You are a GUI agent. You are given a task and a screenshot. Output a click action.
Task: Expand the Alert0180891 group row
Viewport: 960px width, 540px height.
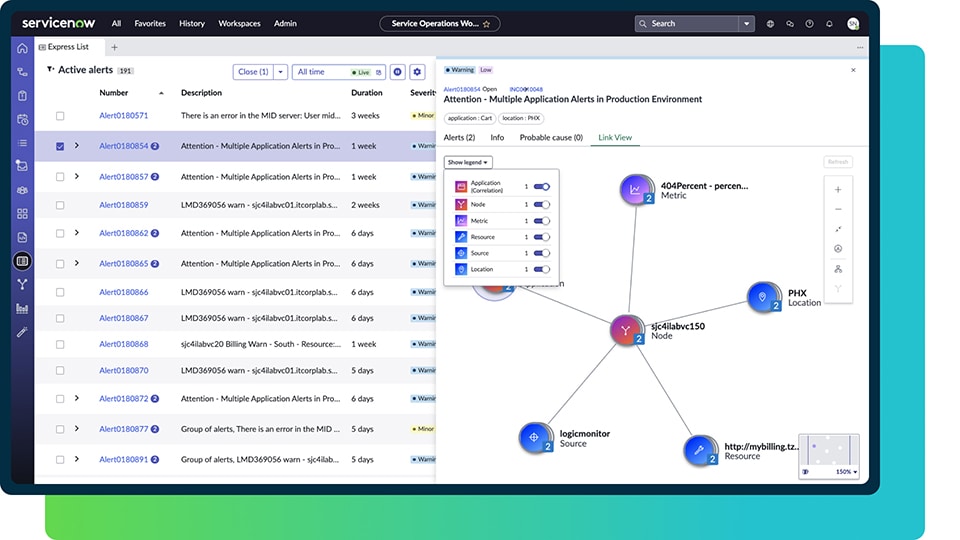pos(77,459)
